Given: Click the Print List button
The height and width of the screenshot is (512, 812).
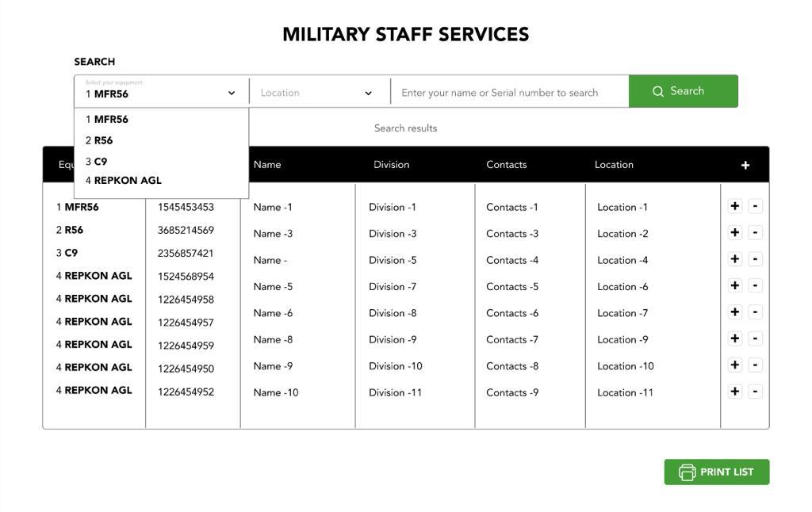Looking at the screenshot, I should (x=717, y=472).
